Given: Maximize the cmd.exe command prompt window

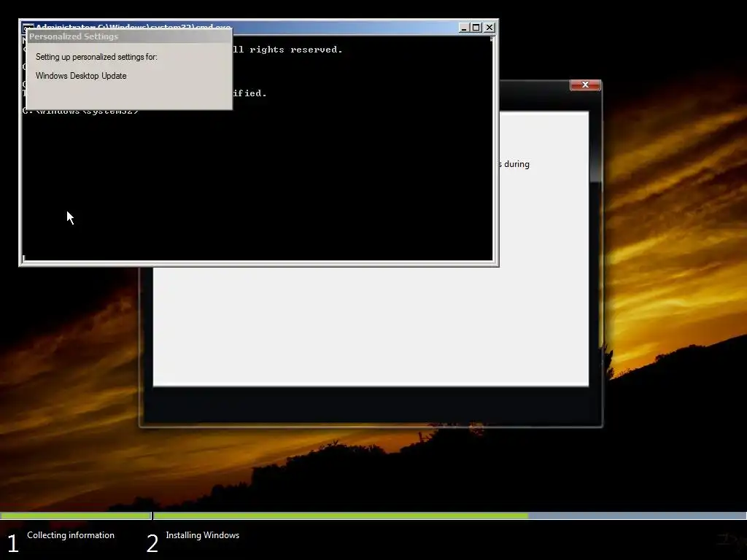Looking at the screenshot, I should tap(476, 28).
